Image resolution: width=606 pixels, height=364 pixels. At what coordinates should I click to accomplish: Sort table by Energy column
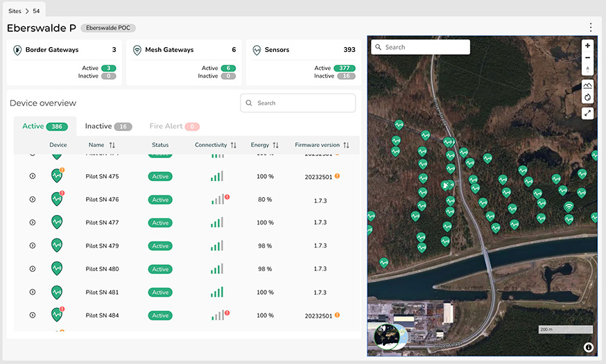point(275,145)
